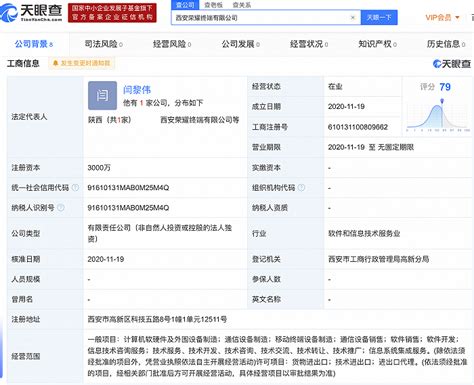This screenshot has height=385, width=474.
Task: Select the 注册资本 value 3000万
Action: point(99,168)
